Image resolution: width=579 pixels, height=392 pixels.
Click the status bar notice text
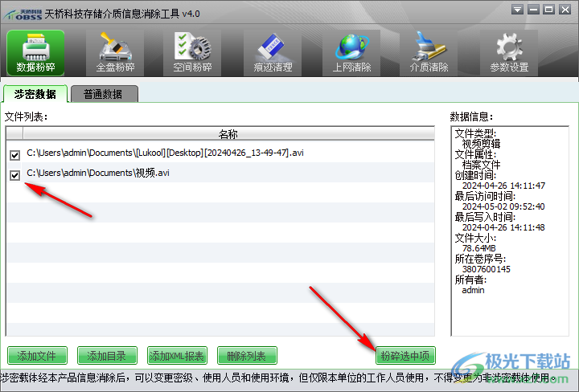(x=278, y=378)
